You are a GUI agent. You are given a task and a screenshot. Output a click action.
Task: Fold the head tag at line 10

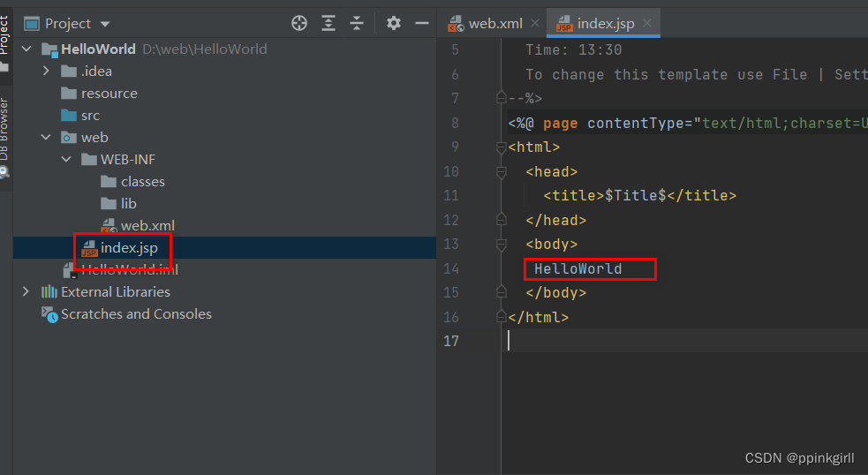501,172
